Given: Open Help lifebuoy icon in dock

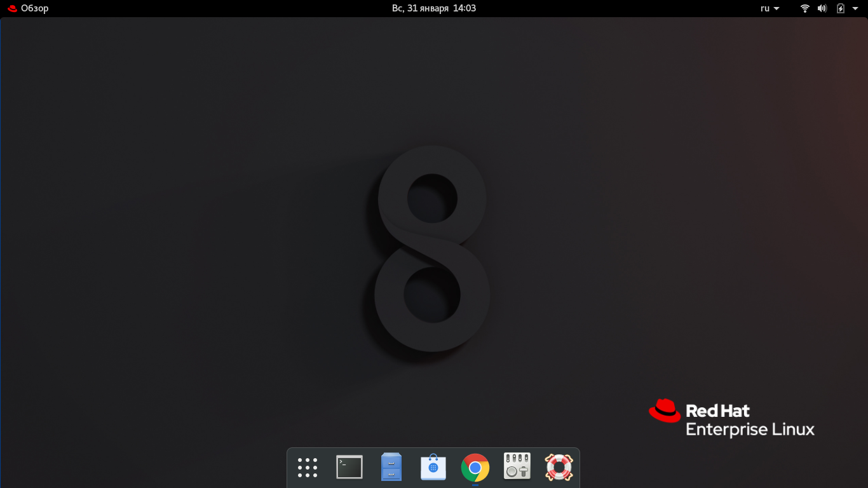Looking at the screenshot, I should [x=559, y=467].
